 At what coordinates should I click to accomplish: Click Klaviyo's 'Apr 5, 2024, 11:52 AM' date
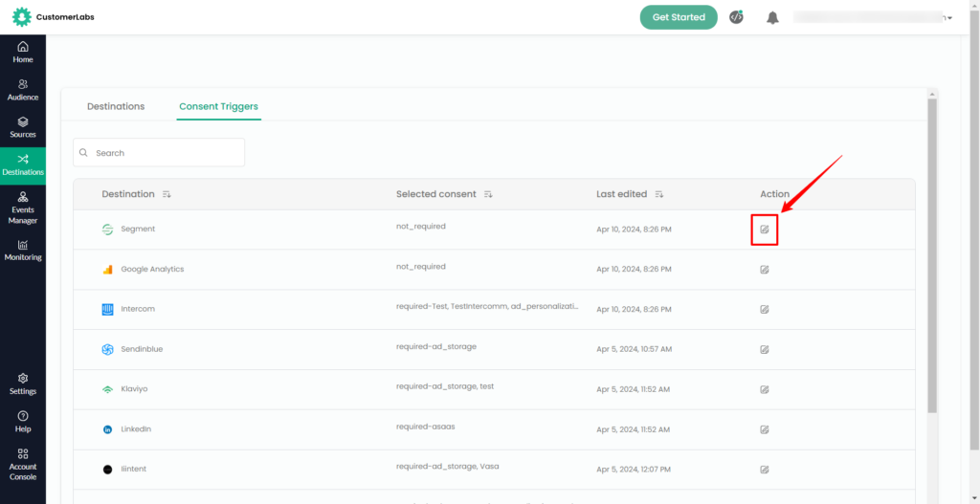634,389
